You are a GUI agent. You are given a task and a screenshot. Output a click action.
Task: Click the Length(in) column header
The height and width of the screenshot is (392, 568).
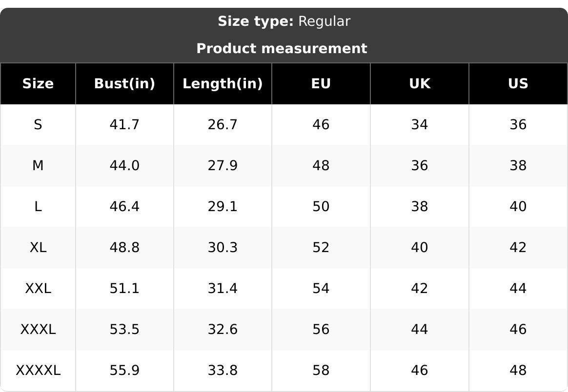[223, 83]
